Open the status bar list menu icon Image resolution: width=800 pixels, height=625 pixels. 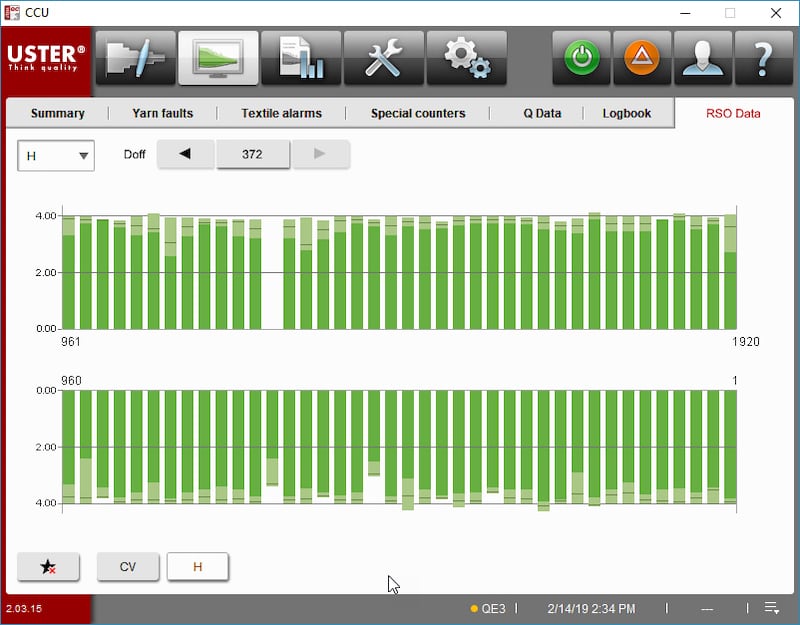click(x=771, y=608)
